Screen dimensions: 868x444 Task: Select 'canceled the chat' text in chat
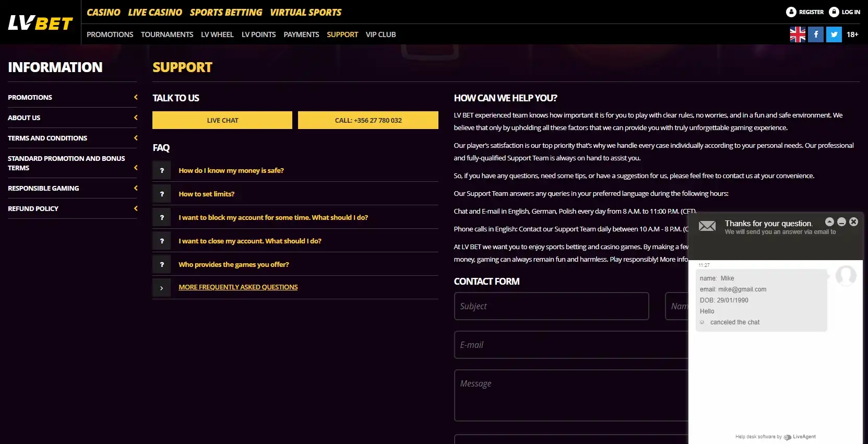click(x=735, y=322)
